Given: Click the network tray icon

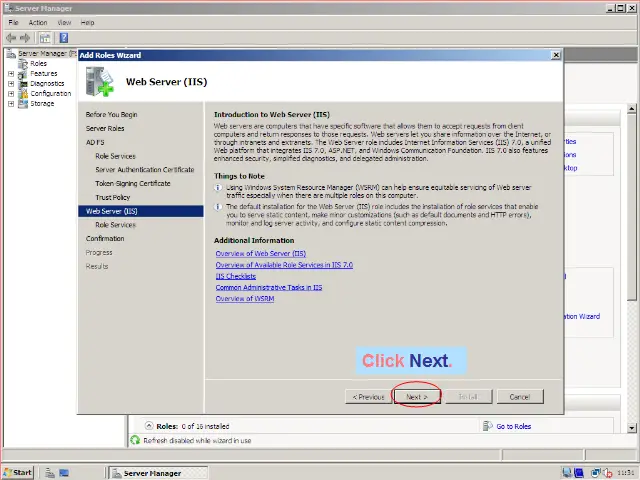Looking at the screenshot, I should point(596,473).
